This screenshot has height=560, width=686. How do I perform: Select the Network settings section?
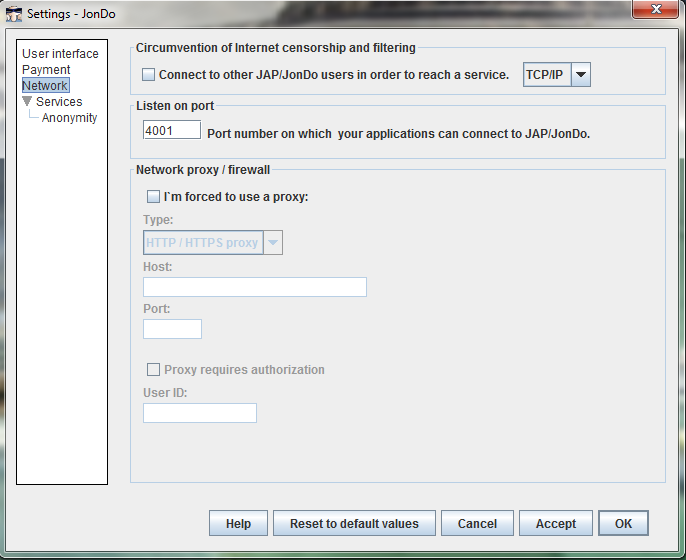click(x=45, y=86)
